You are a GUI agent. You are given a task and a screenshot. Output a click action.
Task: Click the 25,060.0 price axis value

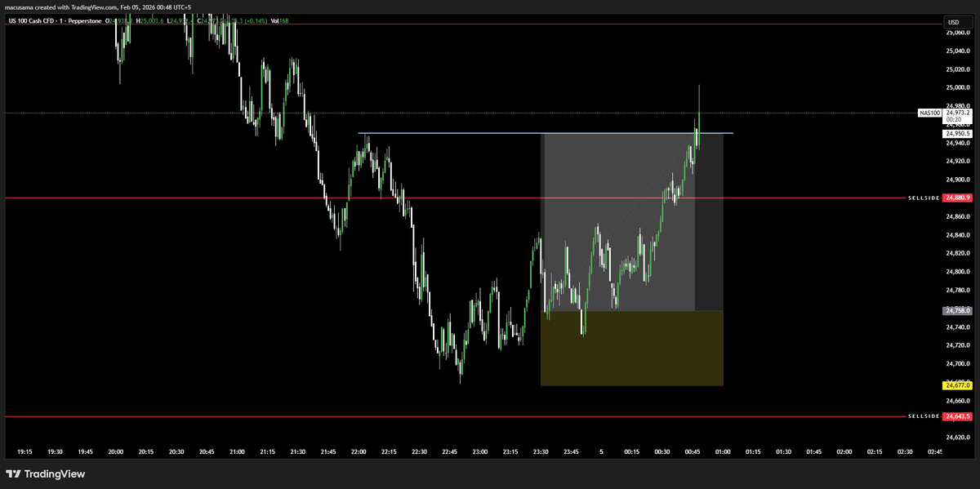point(957,33)
